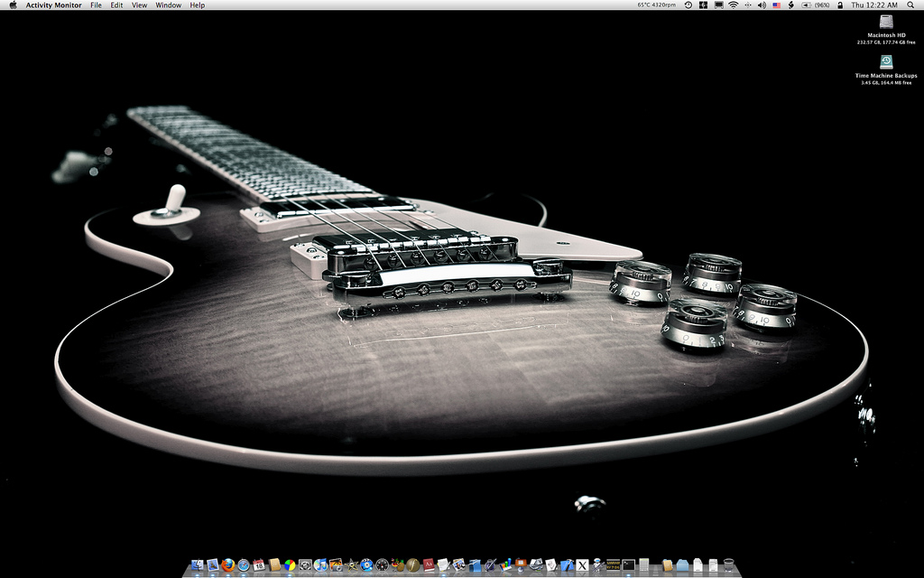This screenshot has width=924, height=578.
Task: Open Console log icon in Dock
Action: click(613, 565)
